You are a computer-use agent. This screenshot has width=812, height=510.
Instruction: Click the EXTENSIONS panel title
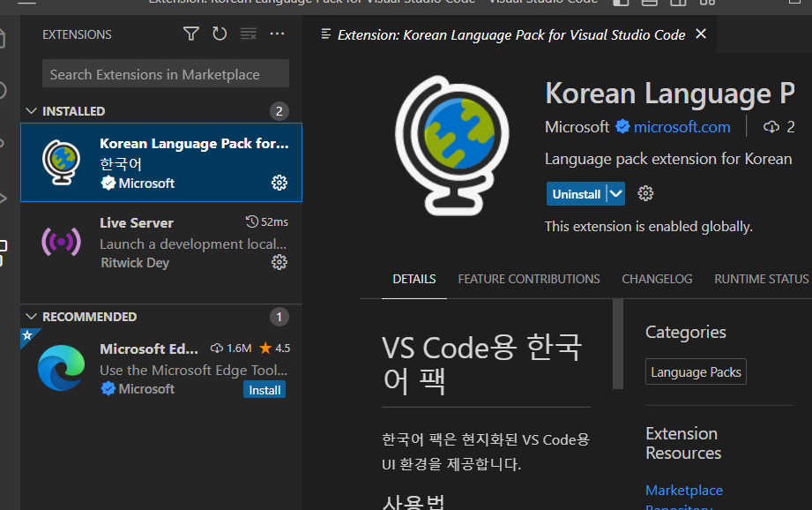[x=78, y=34]
